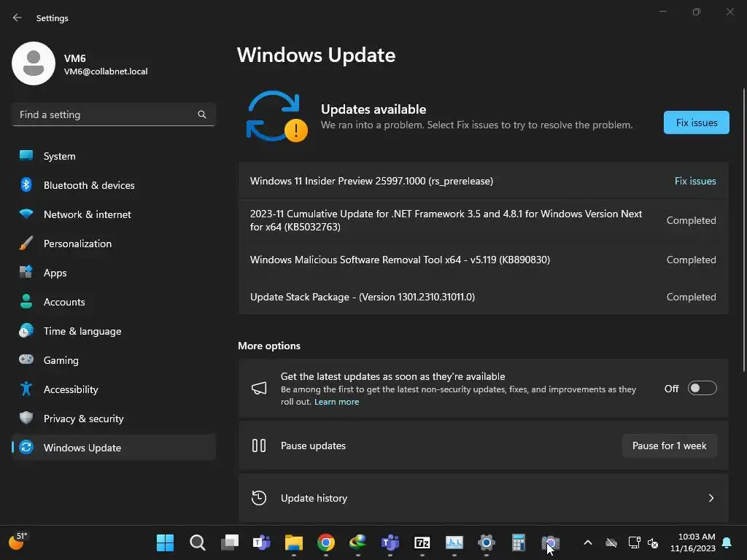Click Pause for 1 week button
Image resolution: width=747 pixels, height=560 pixels.
click(670, 446)
